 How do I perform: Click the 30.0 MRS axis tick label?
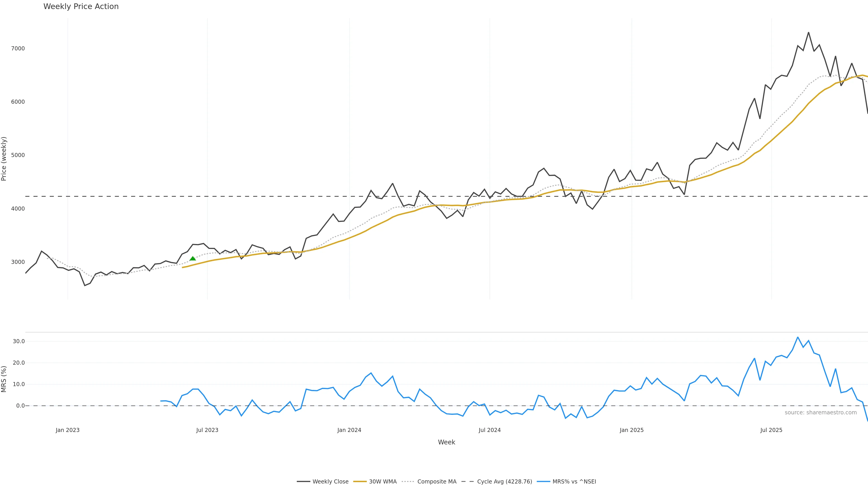[19, 341]
